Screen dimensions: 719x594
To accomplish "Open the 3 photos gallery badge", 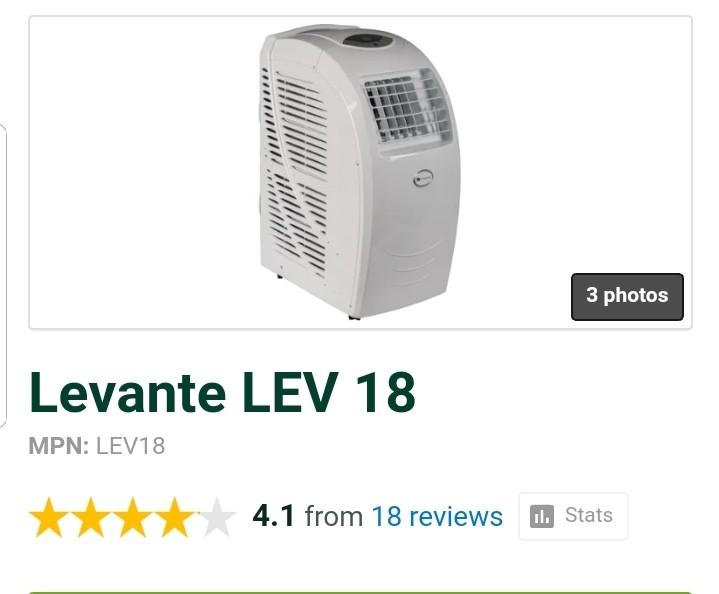I will pos(627,297).
